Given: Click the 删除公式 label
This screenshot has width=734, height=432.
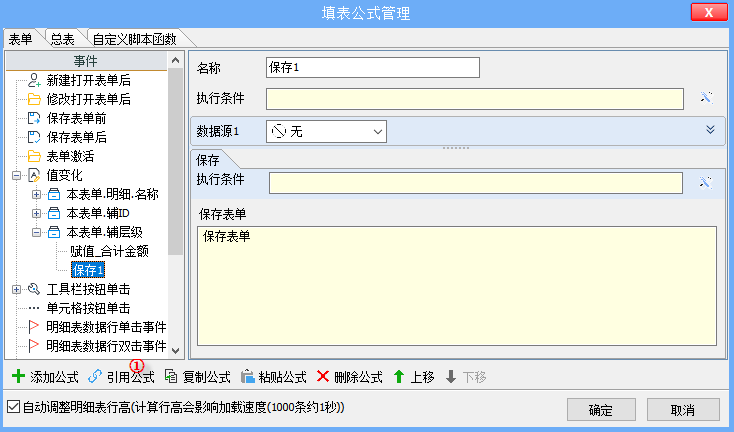Looking at the screenshot, I should pos(358,377).
